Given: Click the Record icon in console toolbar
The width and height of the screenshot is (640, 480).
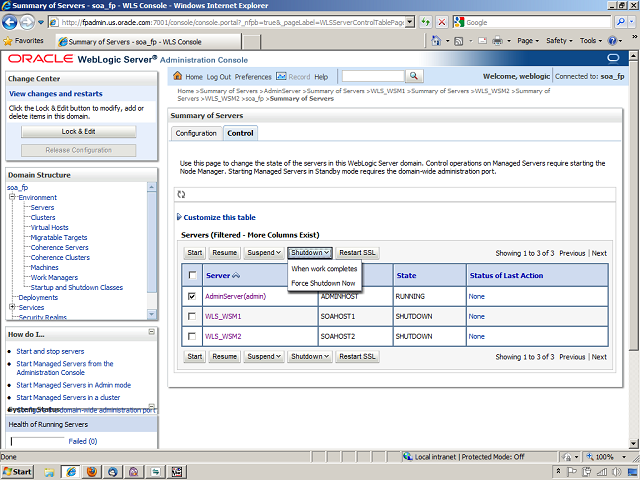Looking at the screenshot, I should click(281, 76).
